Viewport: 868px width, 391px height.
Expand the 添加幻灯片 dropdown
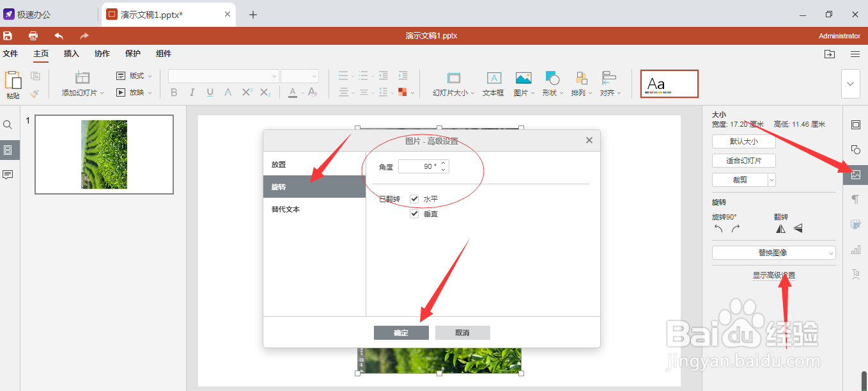pyautogui.click(x=103, y=93)
